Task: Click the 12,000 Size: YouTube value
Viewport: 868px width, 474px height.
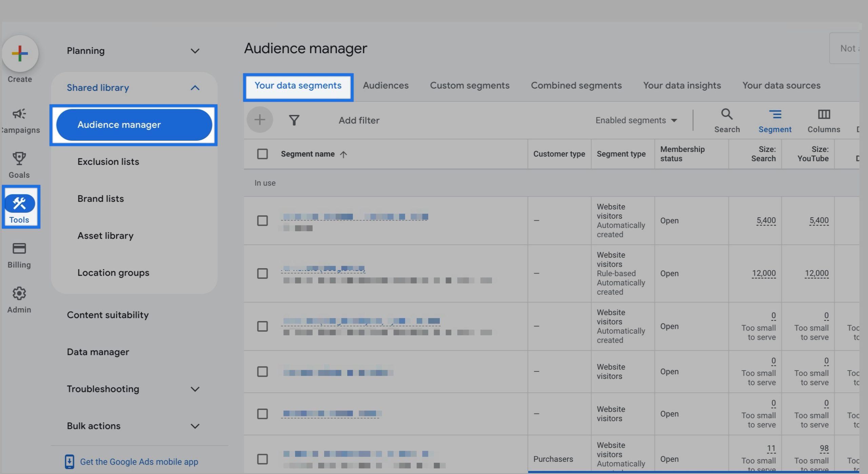Action: click(816, 273)
